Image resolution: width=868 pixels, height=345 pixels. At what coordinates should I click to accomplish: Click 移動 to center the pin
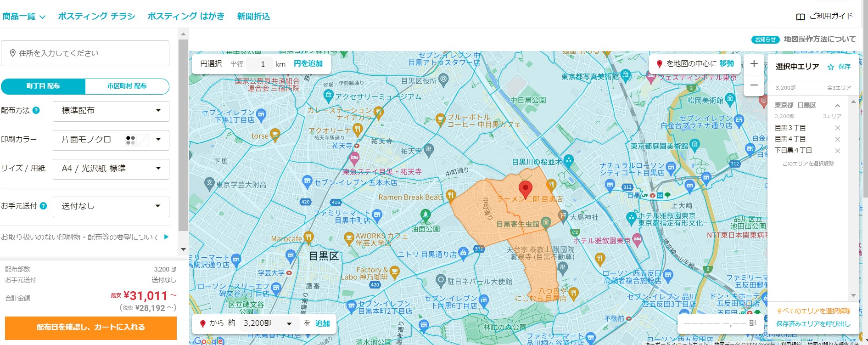coord(727,64)
